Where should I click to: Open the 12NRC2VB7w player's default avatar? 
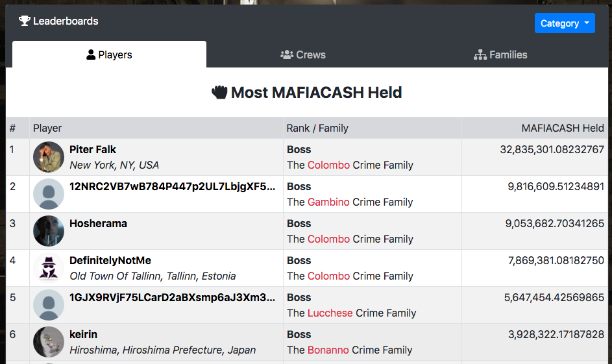click(49, 194)
